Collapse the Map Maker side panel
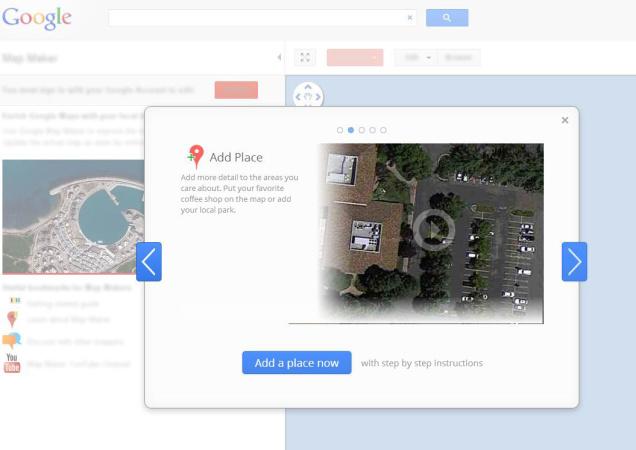Viewport: 636px width, 450px height. pyautogui.click(x=279, y=58)
